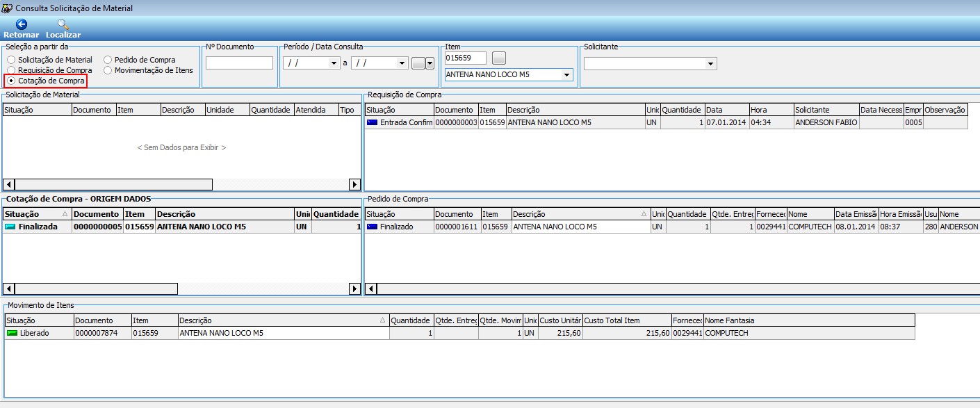Click the small arrow next to the period button
This screenshot has height=408, width=980.
[x=430, y=63]
